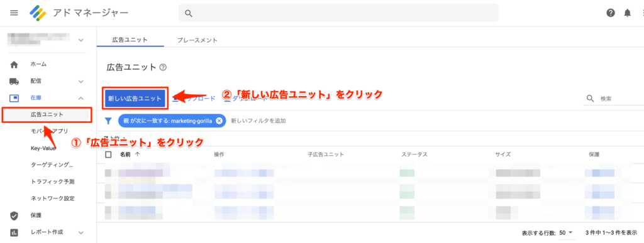The height and width of the screenshot is (243, 644).
Task: Click the search magnifier icon in top bar
Action: (189, 13)
